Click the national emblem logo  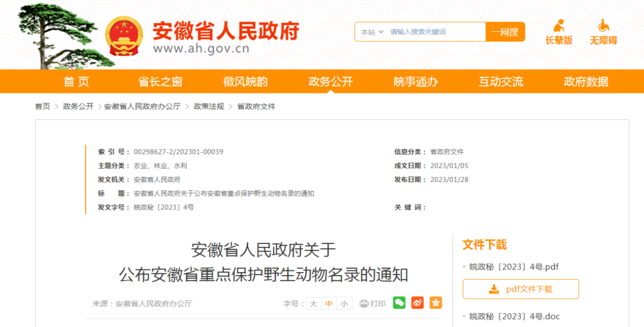(124, 37)
